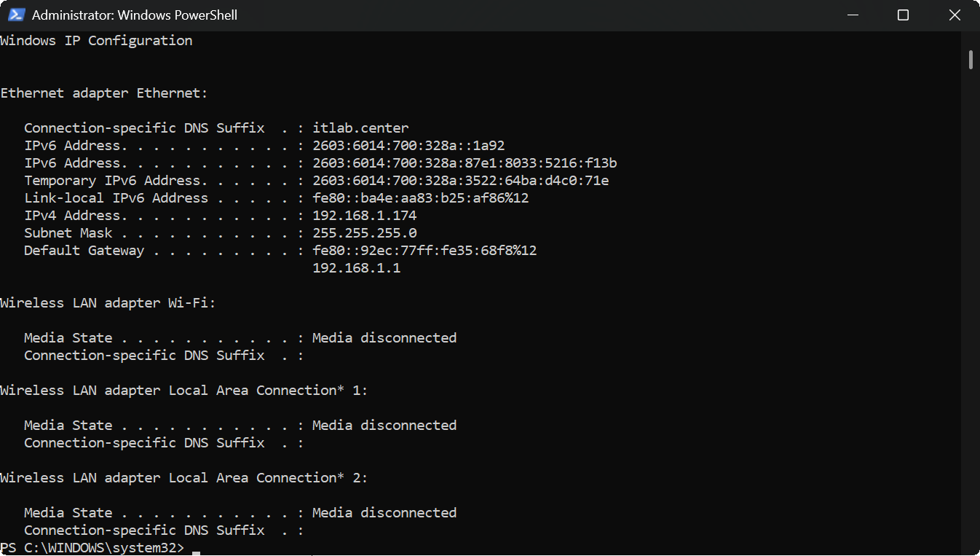This screenshot has width=980, height=556.
Task: Click the 'IPv4 Address' label
Action: pyautogui.click(x=72, y=216)
